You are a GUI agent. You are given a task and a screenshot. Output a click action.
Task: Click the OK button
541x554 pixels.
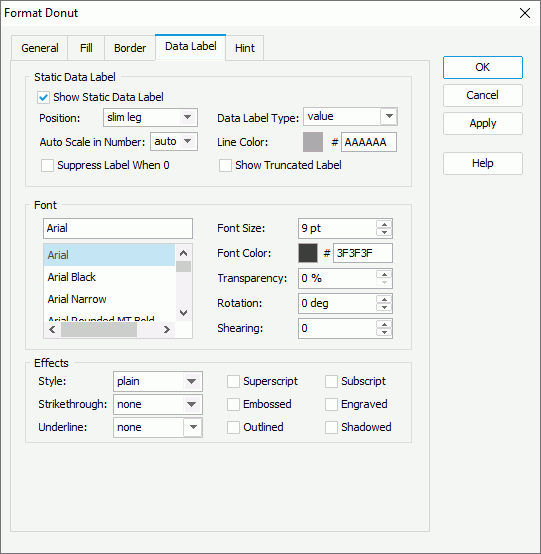click(483, 67)
